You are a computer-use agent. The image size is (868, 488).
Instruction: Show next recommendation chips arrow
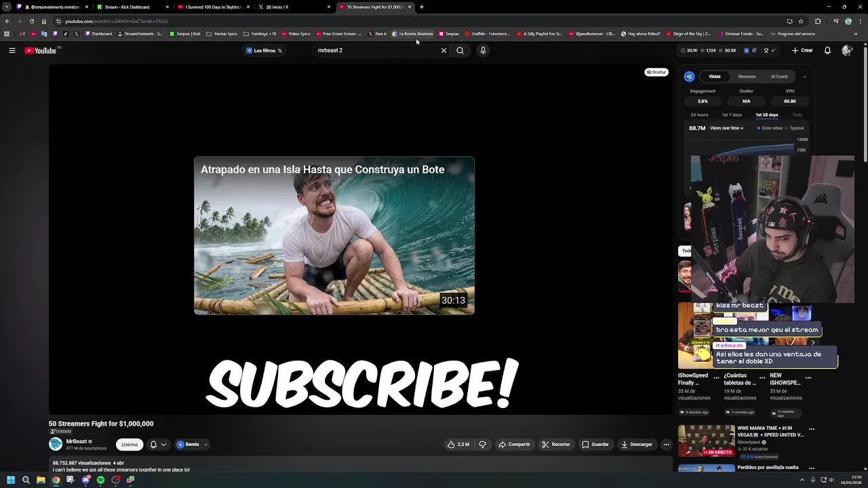click(813, 343)
